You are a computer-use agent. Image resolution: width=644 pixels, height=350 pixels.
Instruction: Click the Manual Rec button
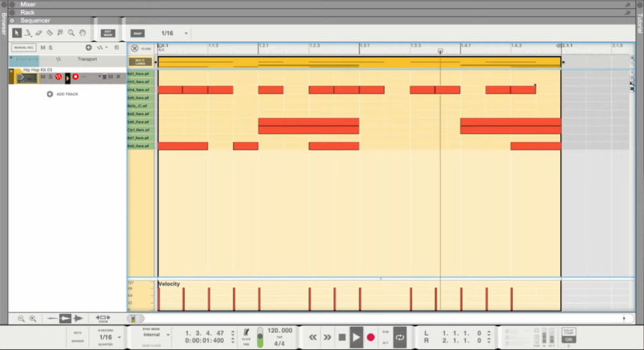[x=24, y=48]
